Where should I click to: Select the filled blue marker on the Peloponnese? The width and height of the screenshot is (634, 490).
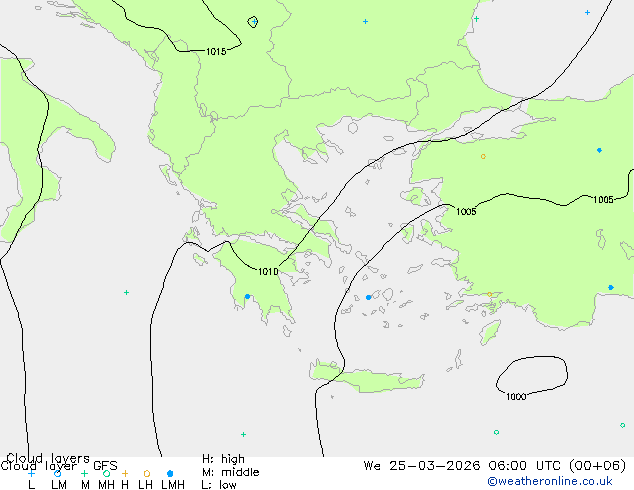(x=247, y=296)
